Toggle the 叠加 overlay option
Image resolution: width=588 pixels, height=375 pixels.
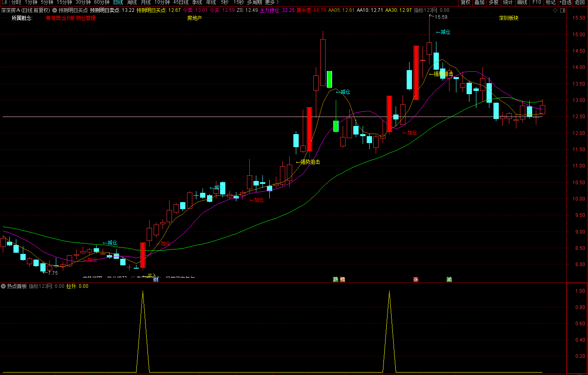coord(480,2)
